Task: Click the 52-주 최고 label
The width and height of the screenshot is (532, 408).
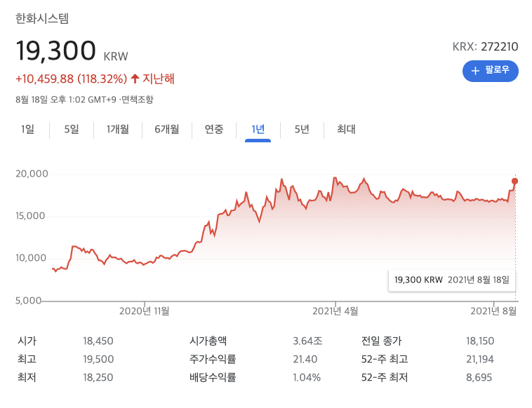Action: click(x=385, y=359)
